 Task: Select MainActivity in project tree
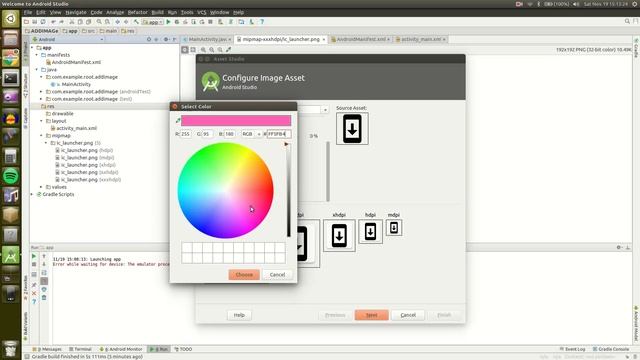(x=71, y=84)
